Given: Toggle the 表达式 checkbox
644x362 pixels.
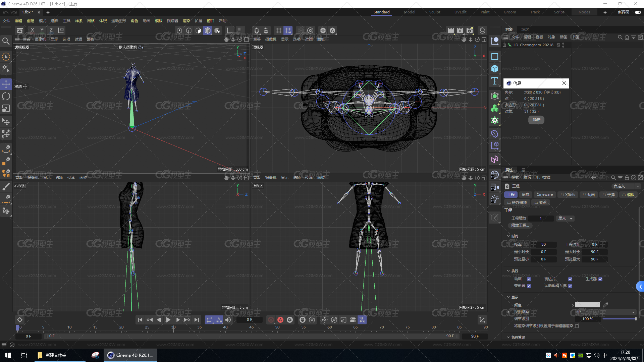Looking at the screenshot, I should point(570,279).
